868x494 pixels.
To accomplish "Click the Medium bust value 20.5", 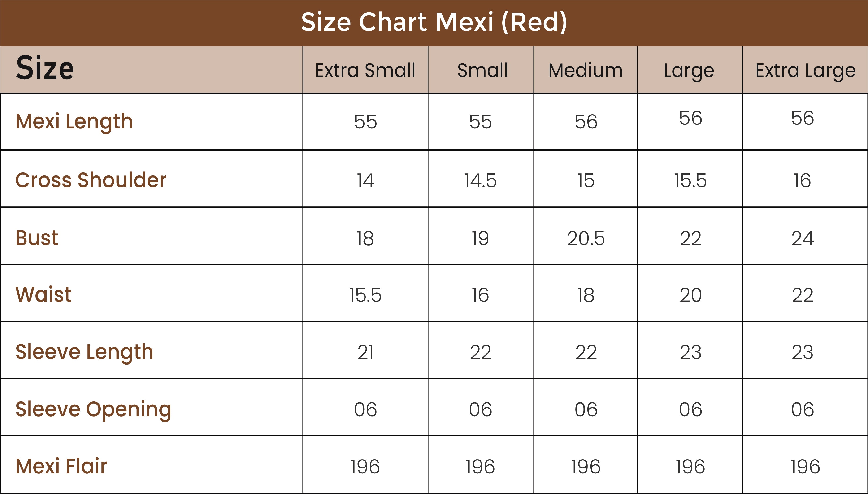I will click(586, 238).
